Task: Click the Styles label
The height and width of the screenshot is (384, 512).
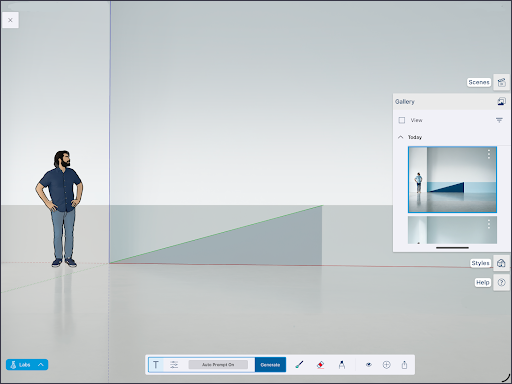Action: [480, 263]
